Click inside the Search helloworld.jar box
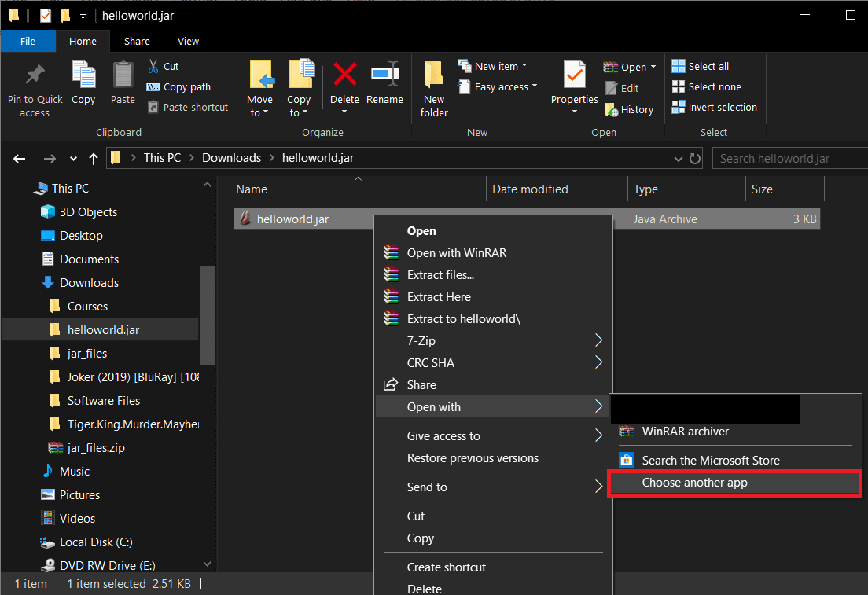Viewport: 868px width, 595px height. click(786, 158)
